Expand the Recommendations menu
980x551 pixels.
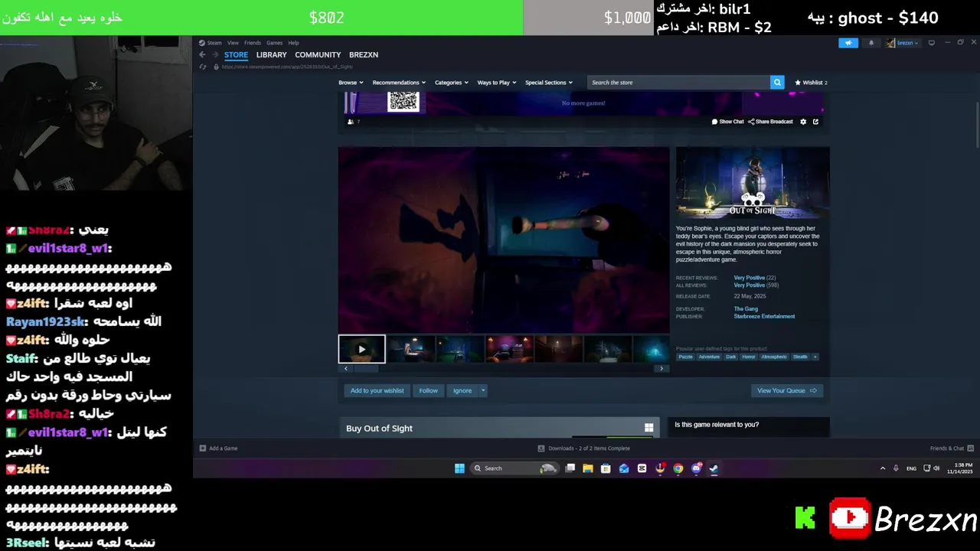399,83
